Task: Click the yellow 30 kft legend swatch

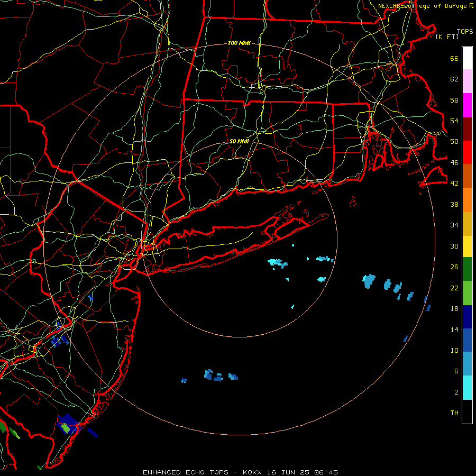Action: pyautogui.click(x=467, y=246)
